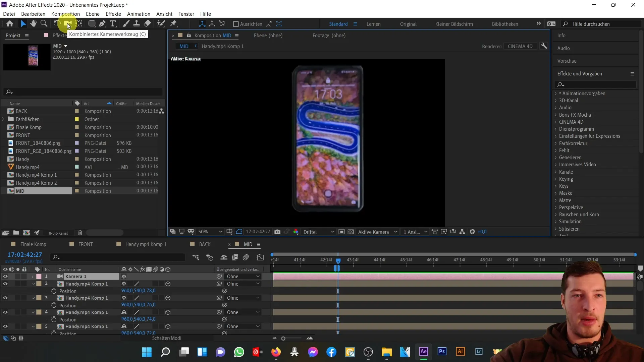Toggle visibility of Handy.mp4 Komp 1 layer 3
This screenshot has width=644, height=362.
5,298
